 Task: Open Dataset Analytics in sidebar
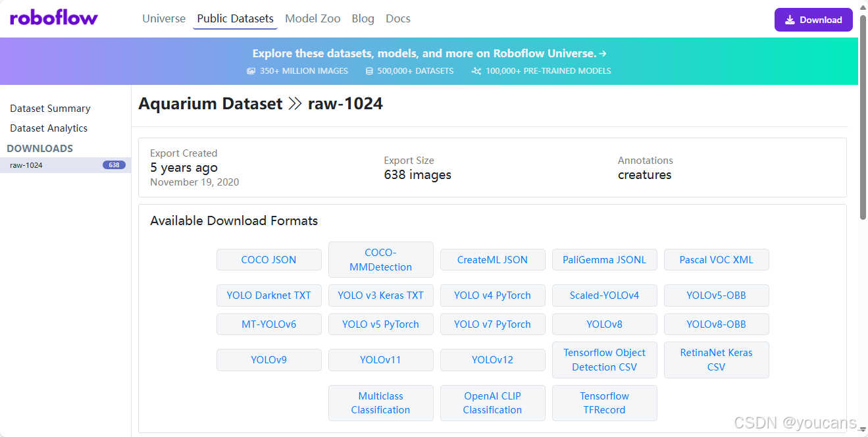click(49, 128)
